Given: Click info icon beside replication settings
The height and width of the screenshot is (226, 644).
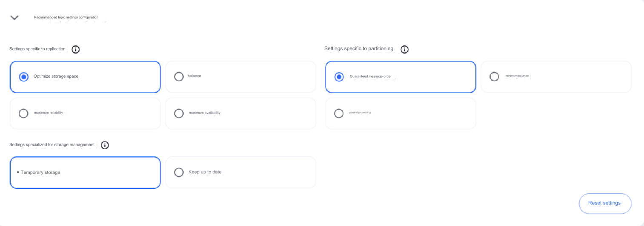Looking at the screenshot, I should pos(76,49).
